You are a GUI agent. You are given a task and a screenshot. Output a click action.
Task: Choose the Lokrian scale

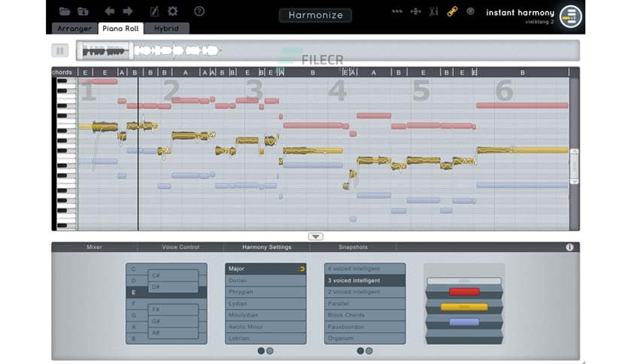[266, 338]
